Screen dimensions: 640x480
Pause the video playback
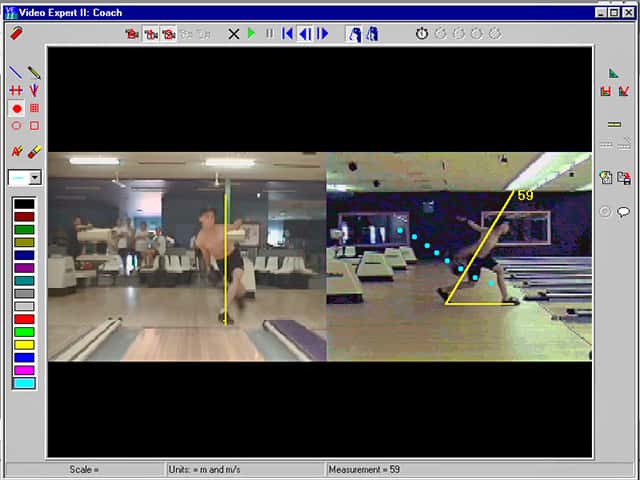click(269, 33)
